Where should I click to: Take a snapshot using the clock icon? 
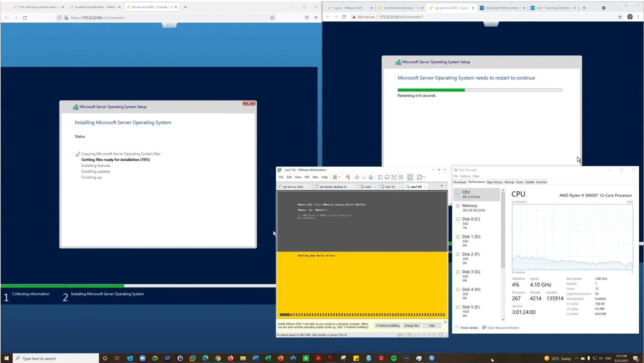tap(357, 177)
